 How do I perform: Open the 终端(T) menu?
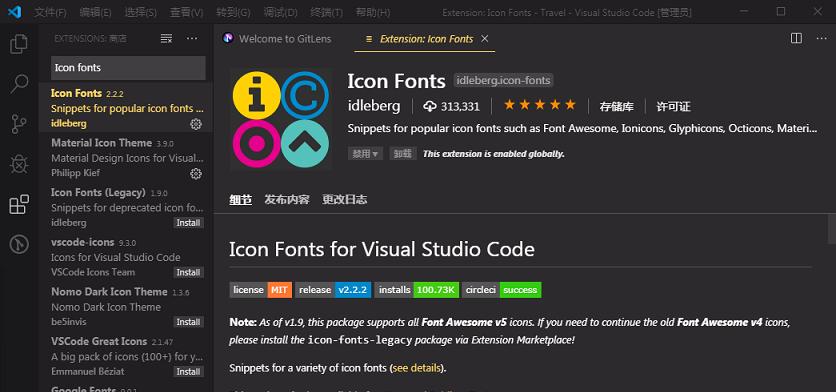coord(326,12)
